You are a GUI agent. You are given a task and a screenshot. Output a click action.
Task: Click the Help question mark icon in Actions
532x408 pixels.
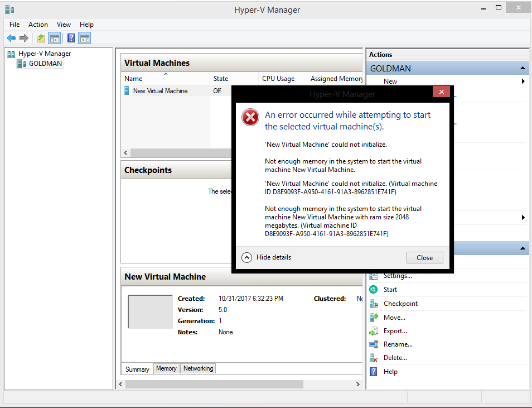pos(374,372)
